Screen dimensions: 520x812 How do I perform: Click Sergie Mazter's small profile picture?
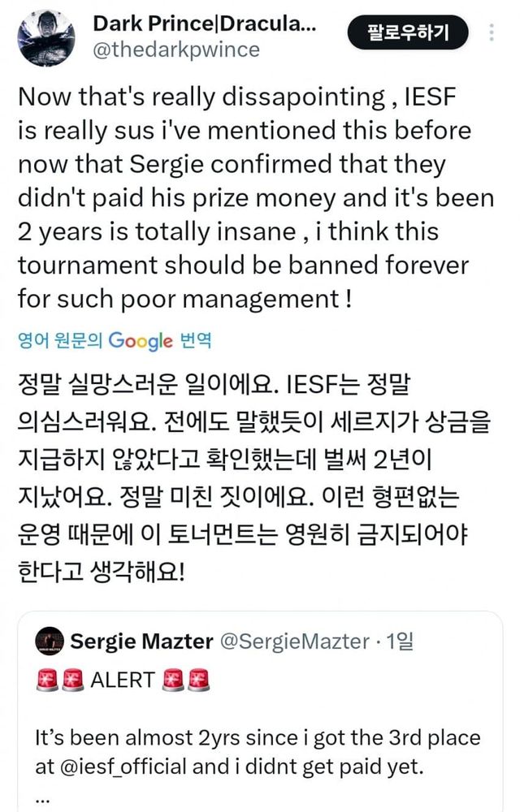pyautogui.click(x=50, y=641)
